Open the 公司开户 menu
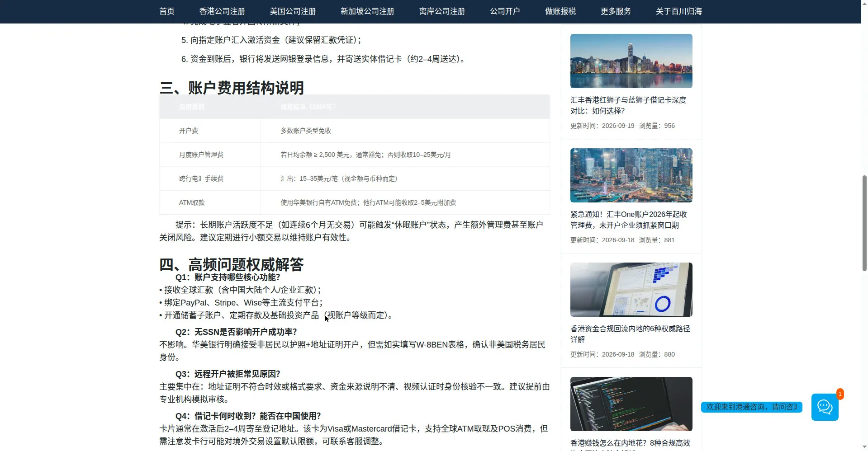The image size is (868, 451). point(505,11)
